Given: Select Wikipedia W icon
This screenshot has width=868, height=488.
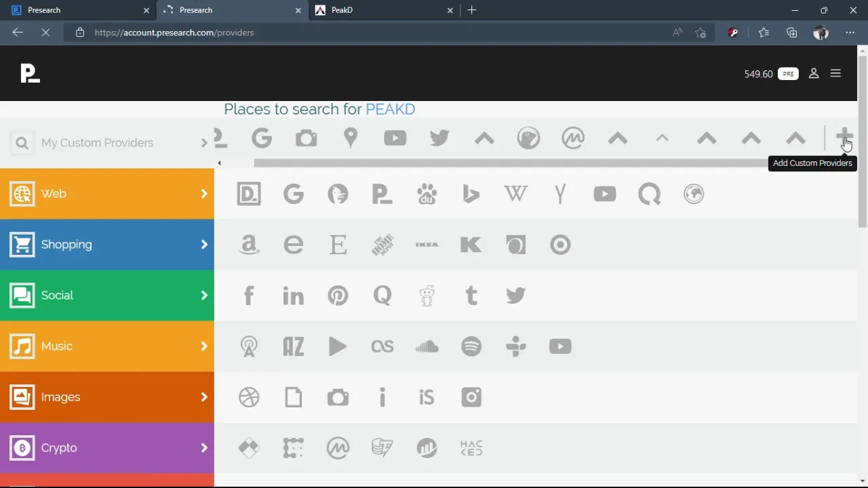Looking at the screenshot, I should click(516, 194).
